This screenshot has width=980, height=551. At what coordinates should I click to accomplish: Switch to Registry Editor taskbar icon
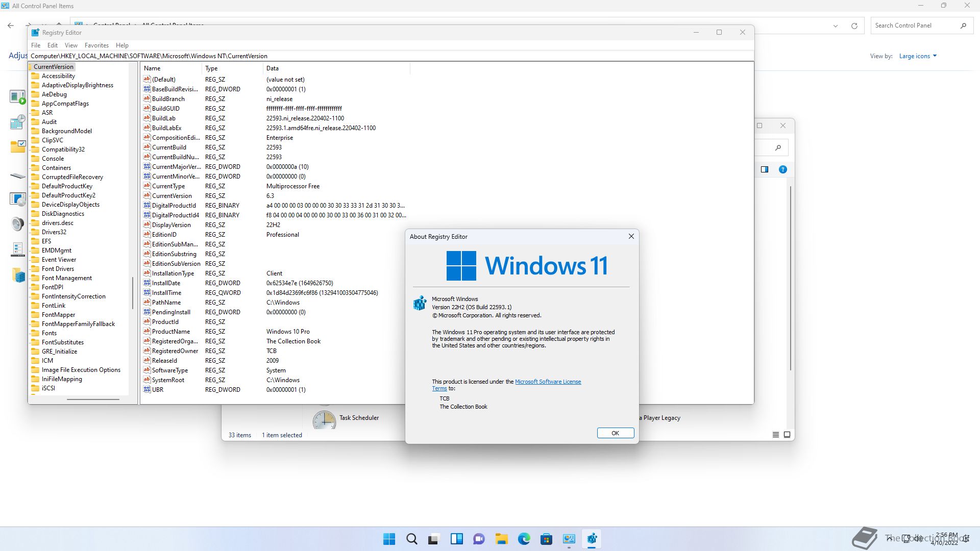[592, 539]
